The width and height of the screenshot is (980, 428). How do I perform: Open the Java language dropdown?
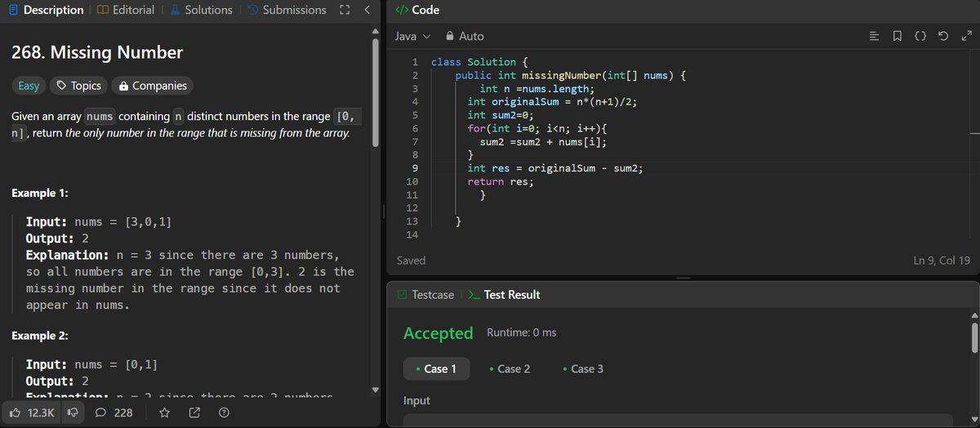tap(412, 36)
